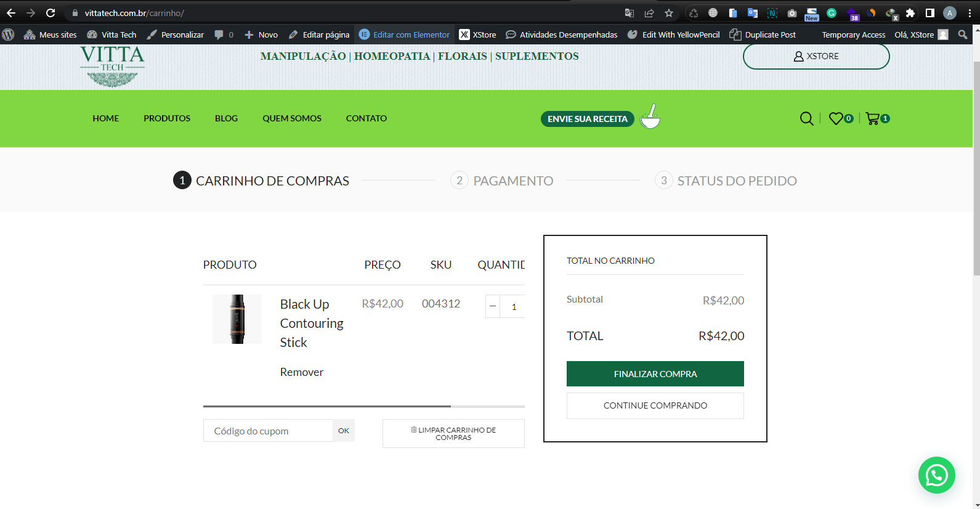Open the WhatsApp chat button
The height and width of the screenshot is (509, 980).
936,475
